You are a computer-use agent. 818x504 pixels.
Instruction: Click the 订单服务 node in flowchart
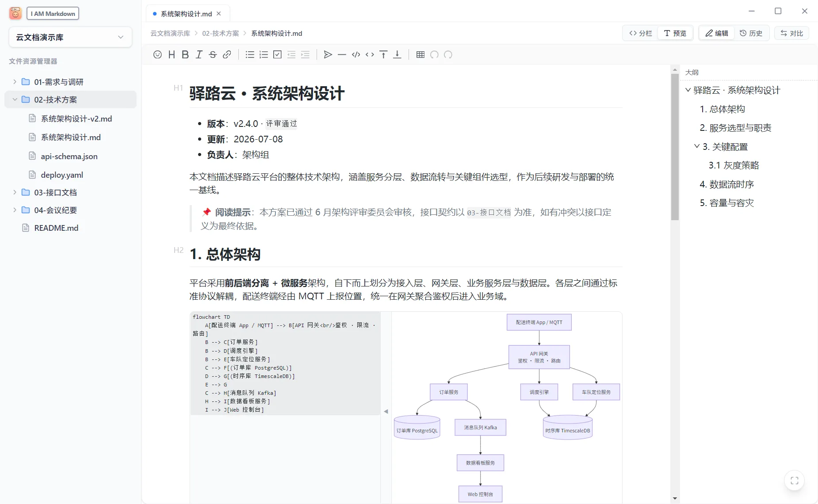pyautogui.click(x=449, y=392)
